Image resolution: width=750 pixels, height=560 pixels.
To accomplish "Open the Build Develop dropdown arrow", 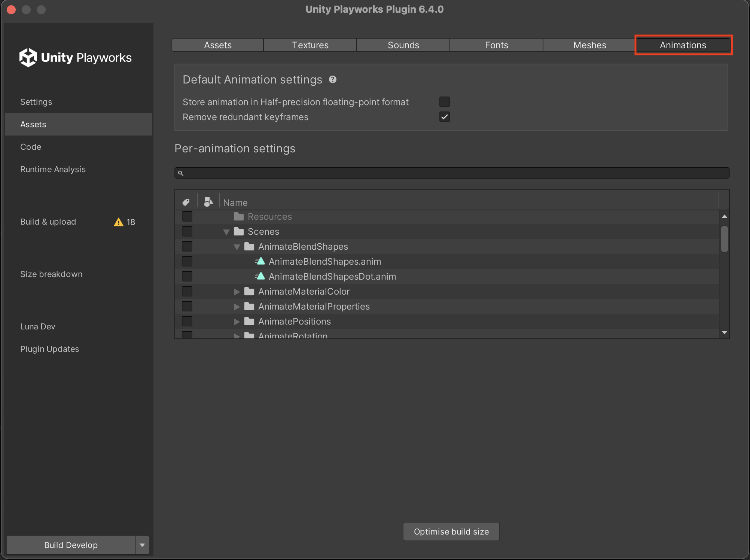I will [x=142, y=545].
